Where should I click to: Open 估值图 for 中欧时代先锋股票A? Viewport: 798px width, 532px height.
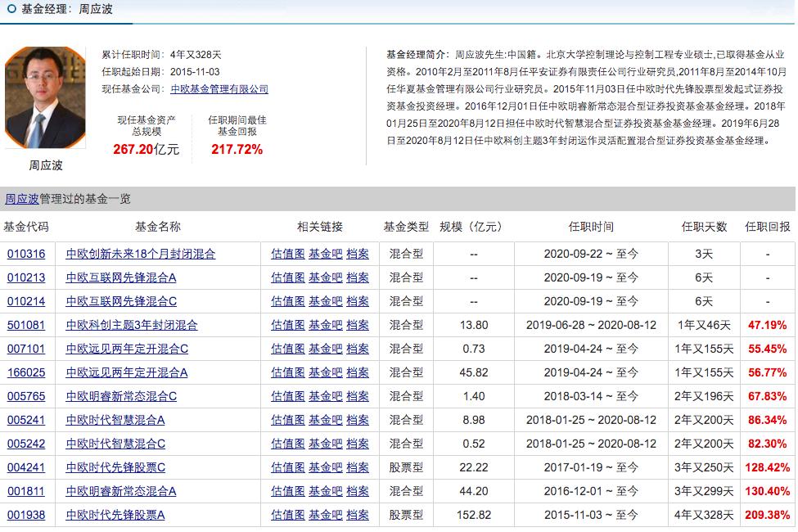tap(288, 515)
